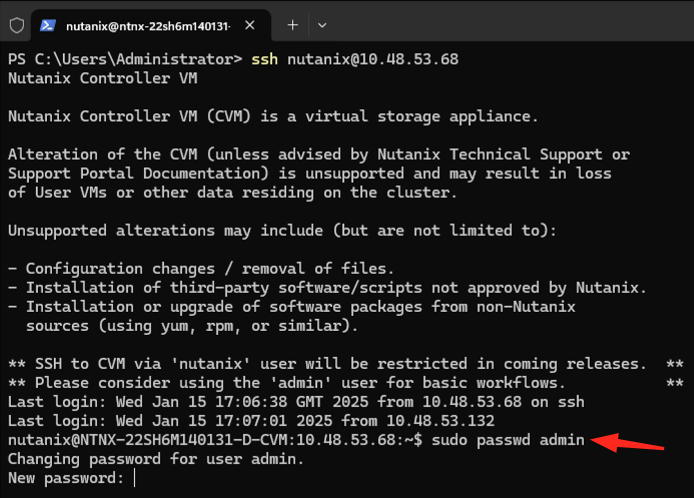Image resolution: width=694 pixels, height=498 pixels.
Task: Click the cursor after New password prompt
Action: [133, 479]
